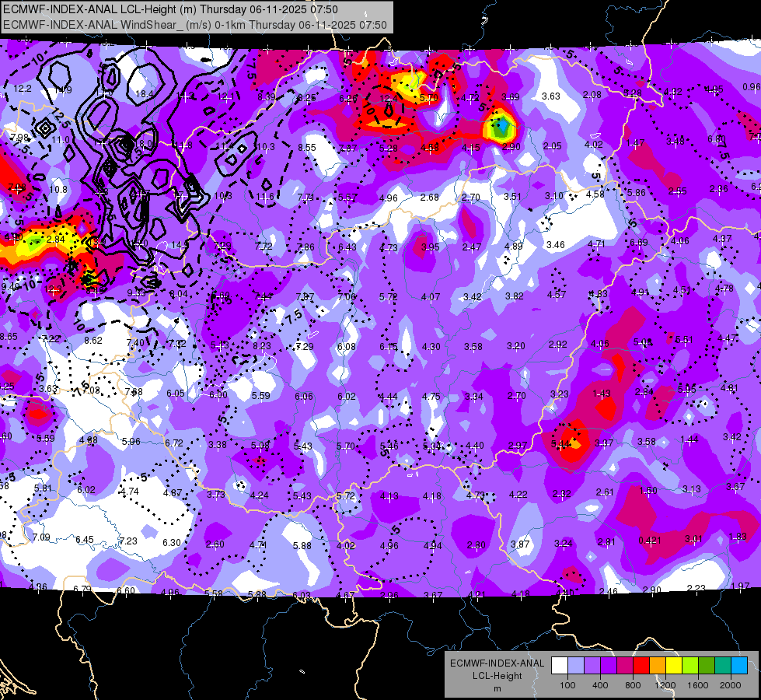This screenshot has width=761, height=700.
Task: Click the LCL-Height label in the legend
Action: pos(497,676)
